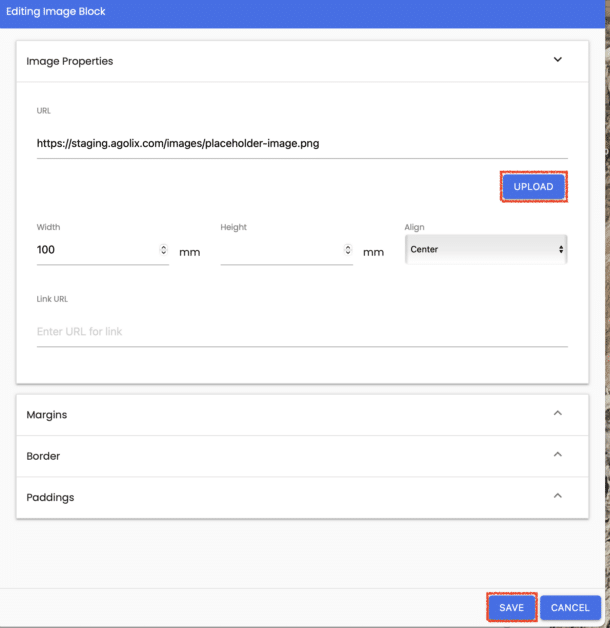
Task: Focus the Width input showing 100
Action: 98,250
